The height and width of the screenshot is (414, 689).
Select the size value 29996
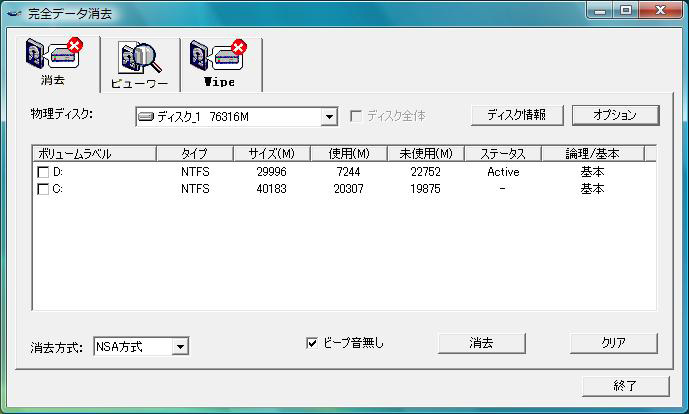[x=272, y=172]
